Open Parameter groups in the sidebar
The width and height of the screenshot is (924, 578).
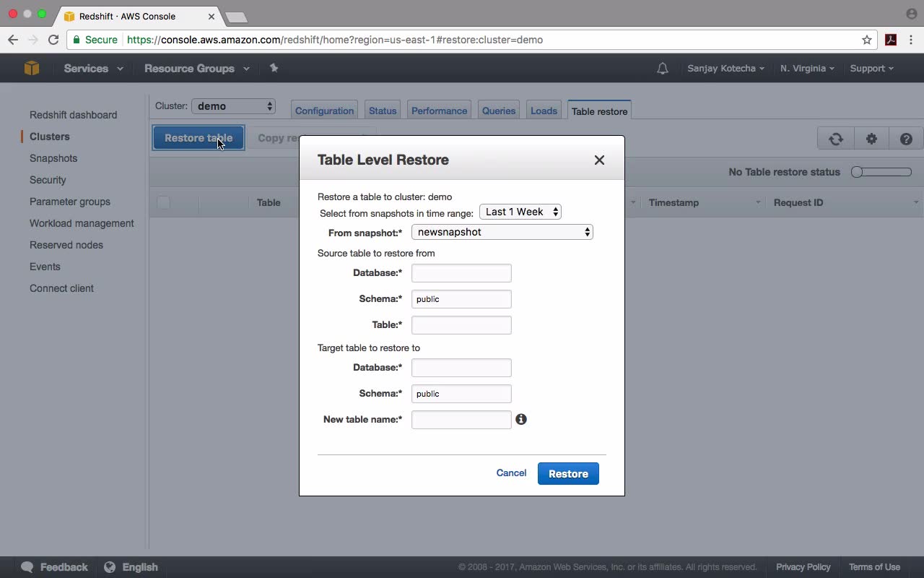[x=70, y=202]
